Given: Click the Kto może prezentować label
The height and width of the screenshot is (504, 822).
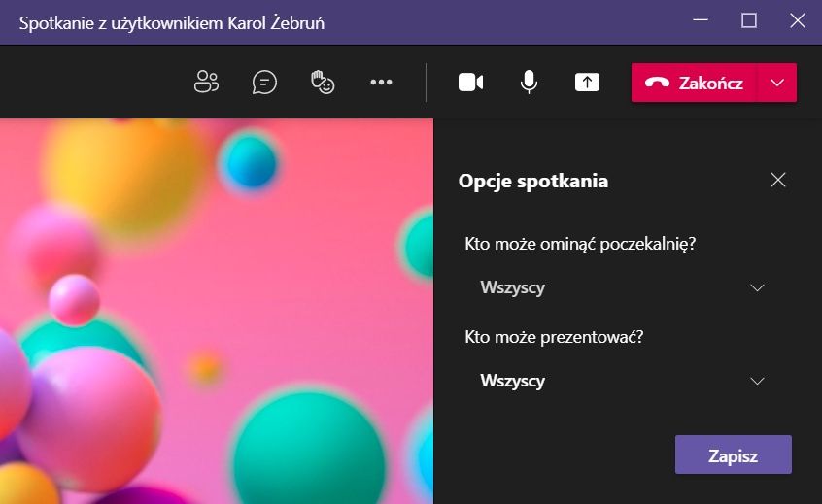Looking at the screenshot, I should (x=554, y=337).
